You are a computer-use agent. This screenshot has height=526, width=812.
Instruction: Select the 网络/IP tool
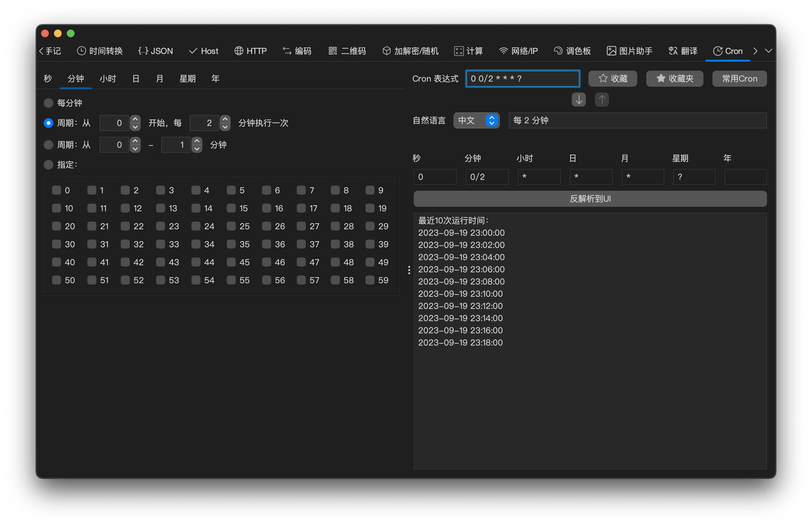pyautogui.click(x=518, y=51)
